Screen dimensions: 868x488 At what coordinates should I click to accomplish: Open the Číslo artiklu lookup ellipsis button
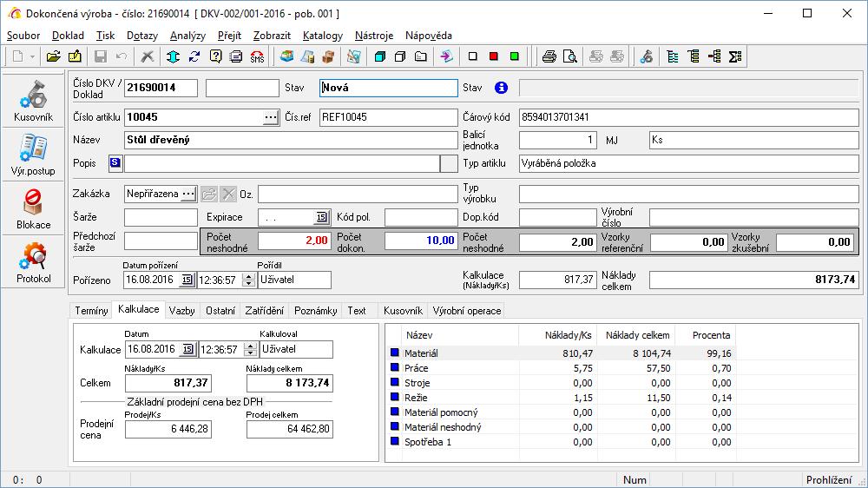pyautogui.click(x=270, y=117)
